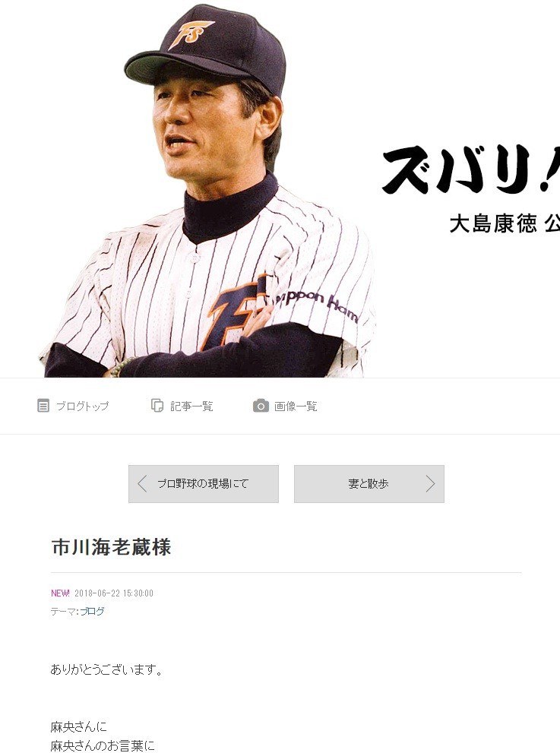The image size is (560, 753).
Task: Open the ブログトップ menu item
Action: pos(73,406)
